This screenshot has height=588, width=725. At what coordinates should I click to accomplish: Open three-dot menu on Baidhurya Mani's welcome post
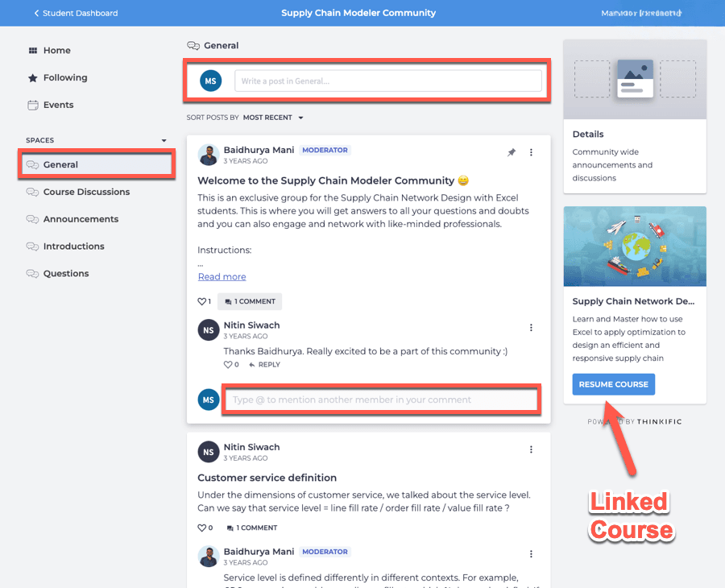pos(531,152)
